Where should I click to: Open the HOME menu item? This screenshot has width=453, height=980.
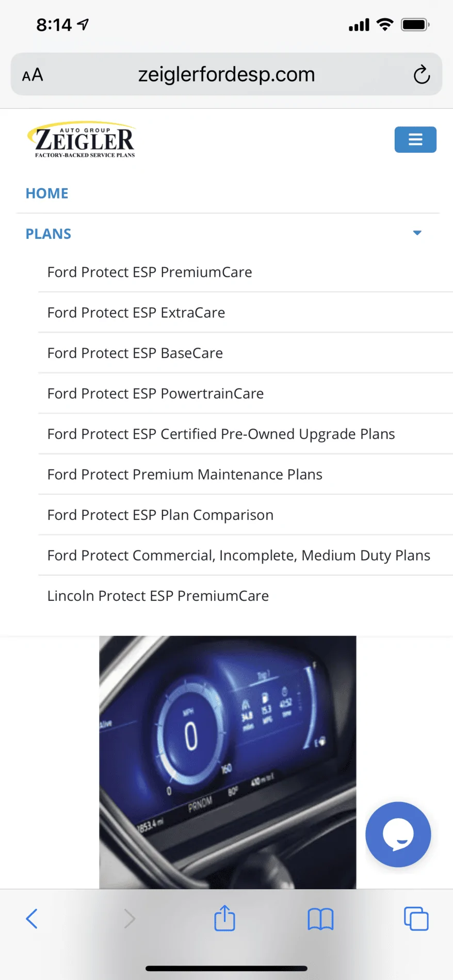tap(47, 193)
